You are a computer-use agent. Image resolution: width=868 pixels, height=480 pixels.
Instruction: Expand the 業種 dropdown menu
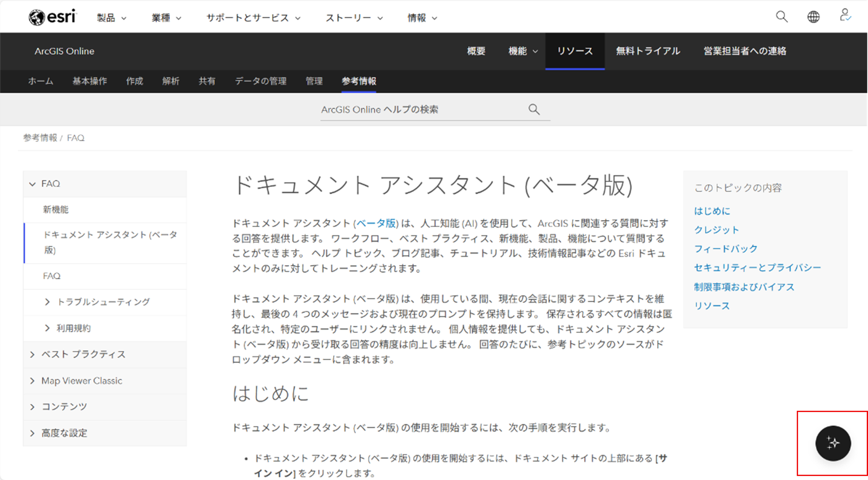click(x=166, y=18)
